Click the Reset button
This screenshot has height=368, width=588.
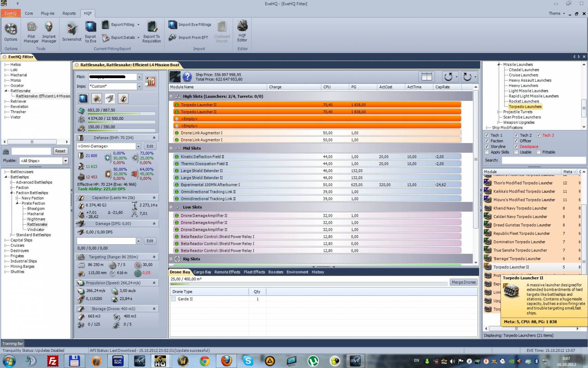click(x=60, y=151)
